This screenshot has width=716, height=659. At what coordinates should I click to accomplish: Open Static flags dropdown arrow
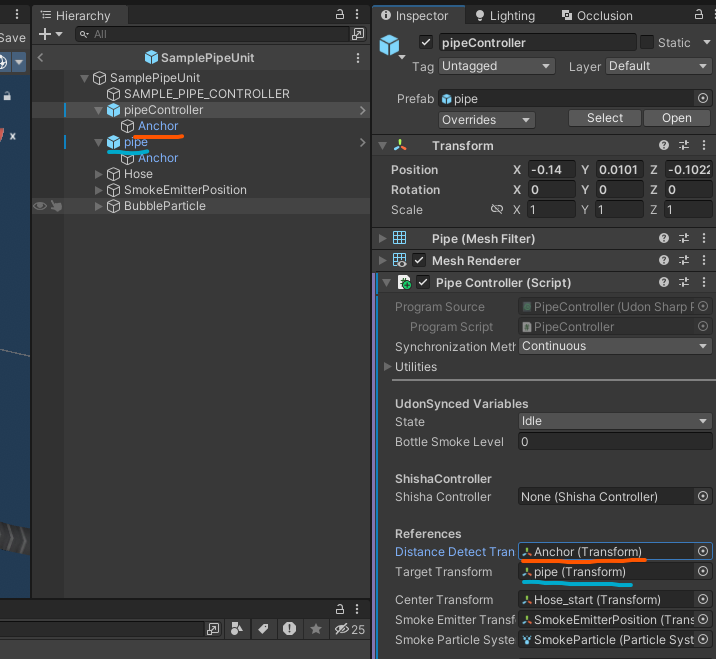click(707, 42)
